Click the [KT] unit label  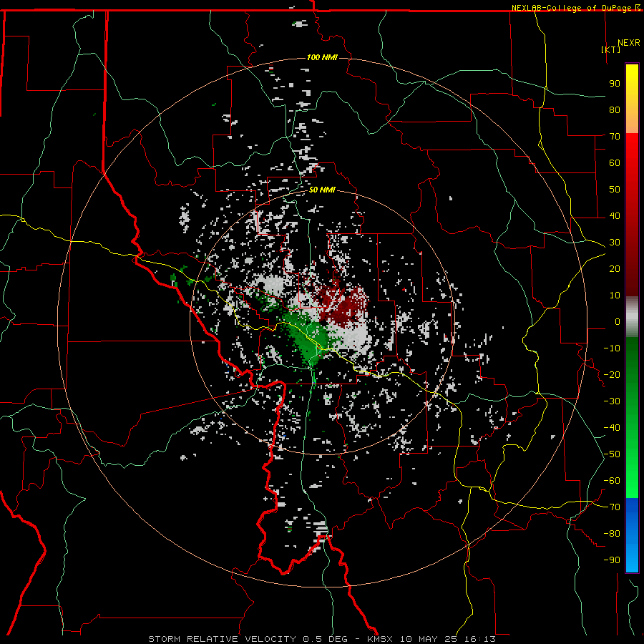coord(611,49)
